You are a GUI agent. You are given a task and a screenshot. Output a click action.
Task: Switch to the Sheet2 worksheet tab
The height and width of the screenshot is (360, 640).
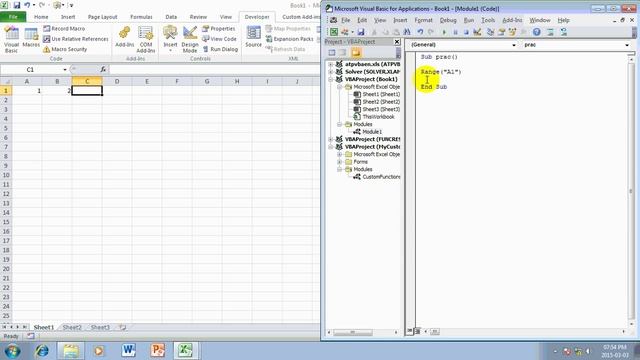click(x=72, y=327)
